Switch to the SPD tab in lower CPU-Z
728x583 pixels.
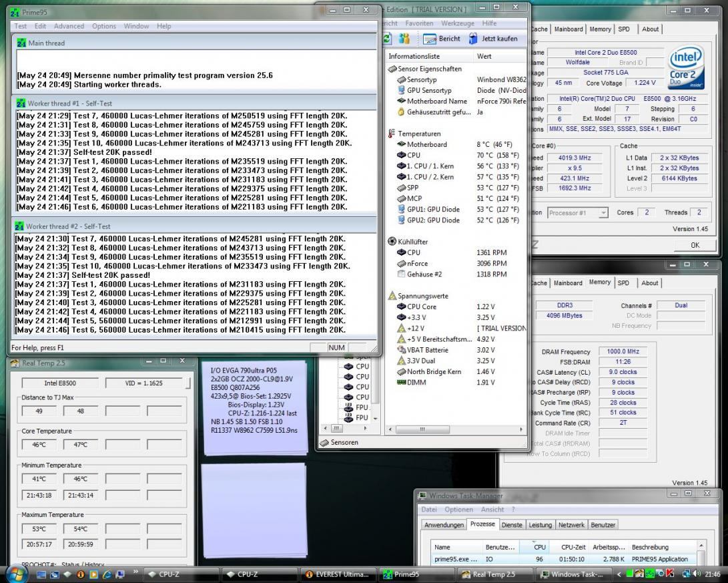coord(623,283)
